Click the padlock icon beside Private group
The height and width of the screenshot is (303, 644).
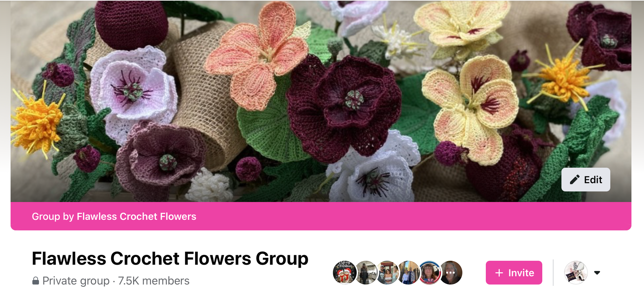[36, 281]
